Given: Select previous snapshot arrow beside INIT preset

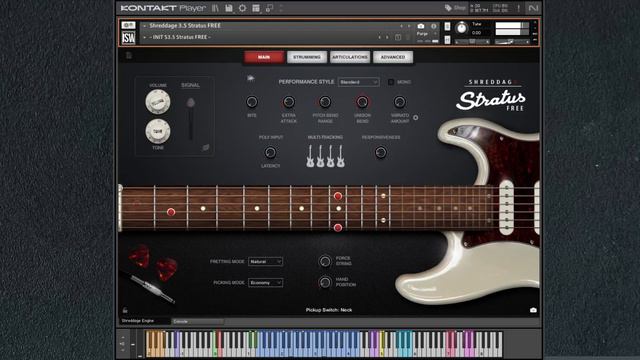Looking at the screenshot, I should [380, 37].
